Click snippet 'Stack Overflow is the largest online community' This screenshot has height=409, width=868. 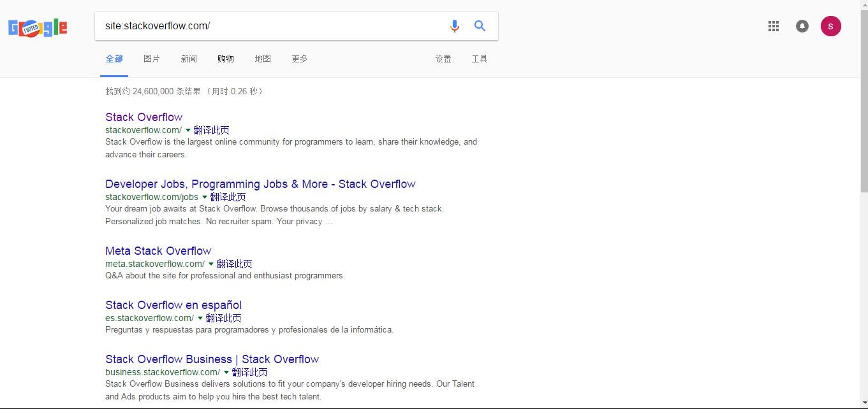[x=291, y=148]
